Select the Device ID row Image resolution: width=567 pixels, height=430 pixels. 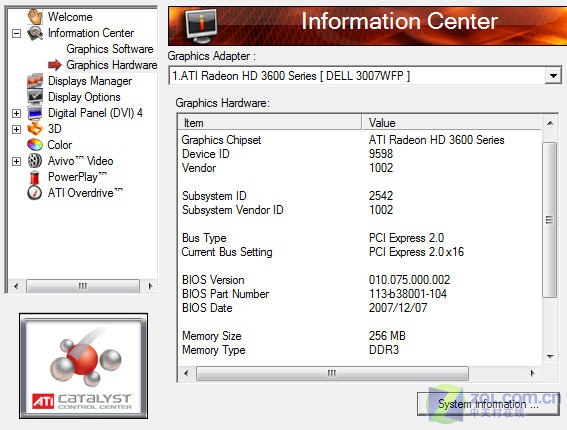360,154
